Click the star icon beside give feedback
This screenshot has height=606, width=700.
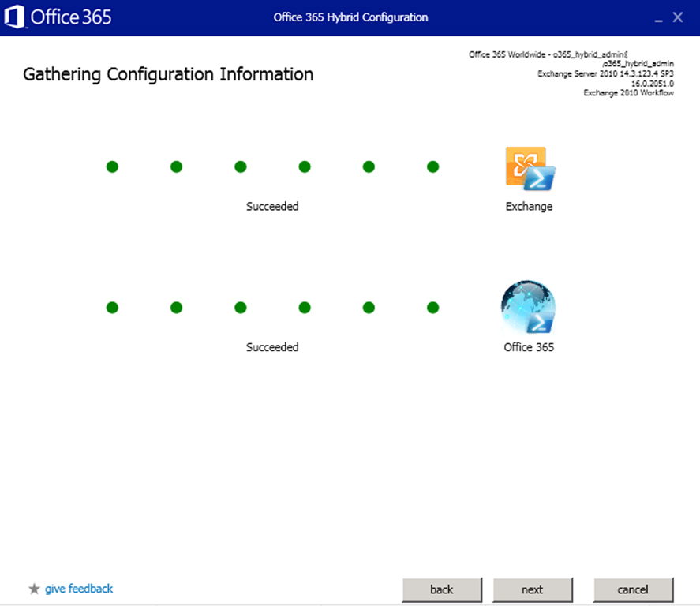pos(35,589)
